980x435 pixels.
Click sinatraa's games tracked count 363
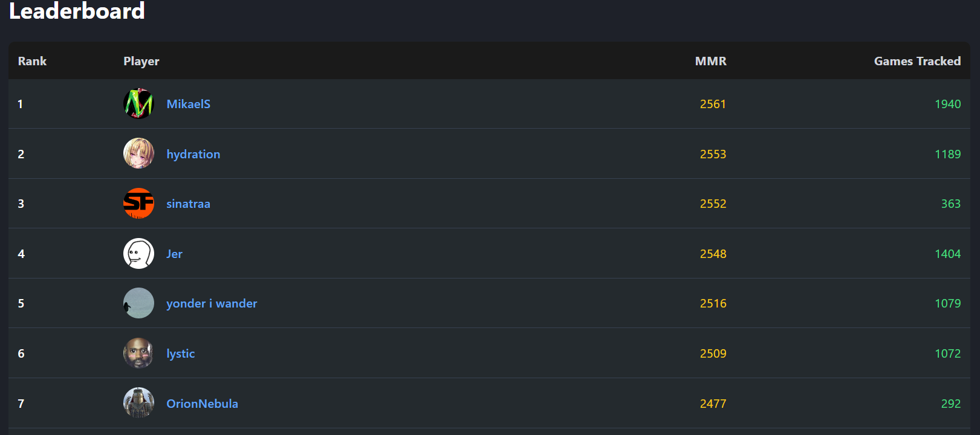[951, 204]
